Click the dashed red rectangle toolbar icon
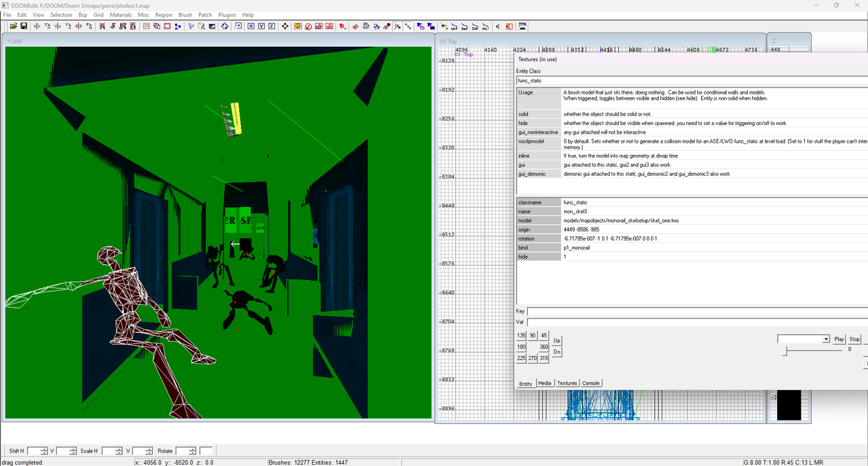 coord(147,26)
